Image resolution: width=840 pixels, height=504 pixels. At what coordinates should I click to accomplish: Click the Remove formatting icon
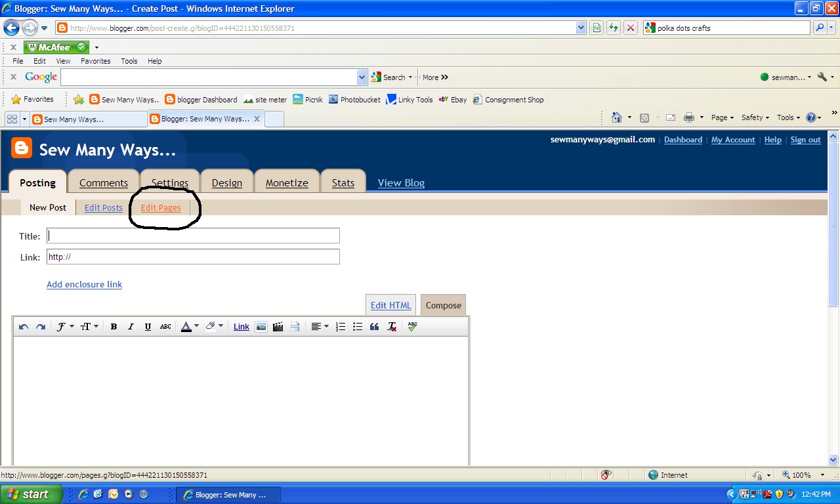point(392,327)
